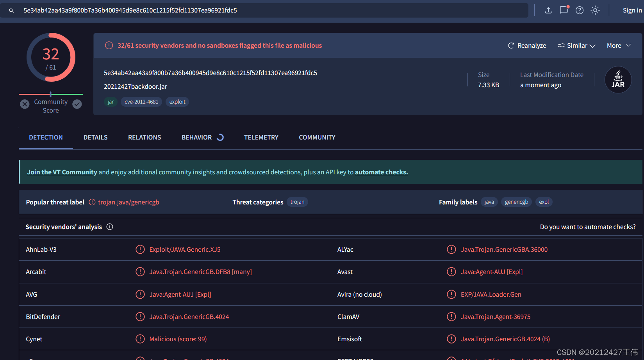Click the malicious alert icon in banner

pyautogui.click(x=109, y=45)
